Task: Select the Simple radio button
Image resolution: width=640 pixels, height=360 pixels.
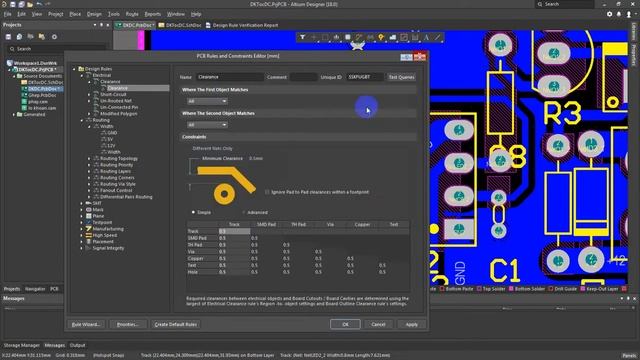Action: coord(193,212)
